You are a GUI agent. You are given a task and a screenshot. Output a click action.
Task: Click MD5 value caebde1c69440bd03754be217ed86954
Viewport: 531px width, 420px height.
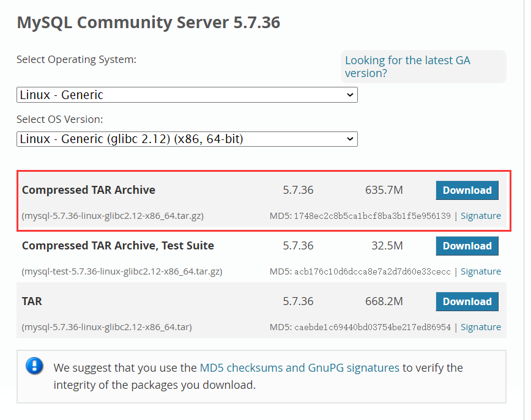point(372,327)
